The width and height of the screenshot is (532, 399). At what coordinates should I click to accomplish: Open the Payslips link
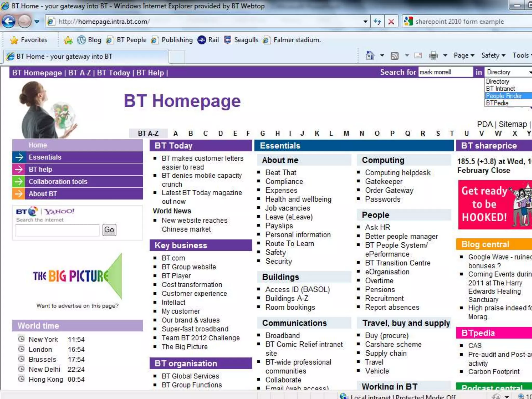pyautogui.click(x=279, y=226)
